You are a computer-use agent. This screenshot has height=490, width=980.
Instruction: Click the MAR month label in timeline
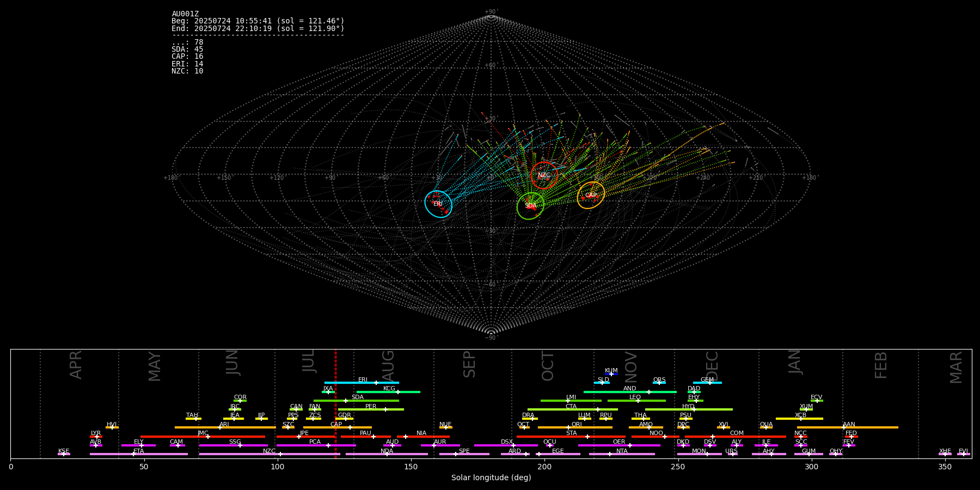click(956, 367)
